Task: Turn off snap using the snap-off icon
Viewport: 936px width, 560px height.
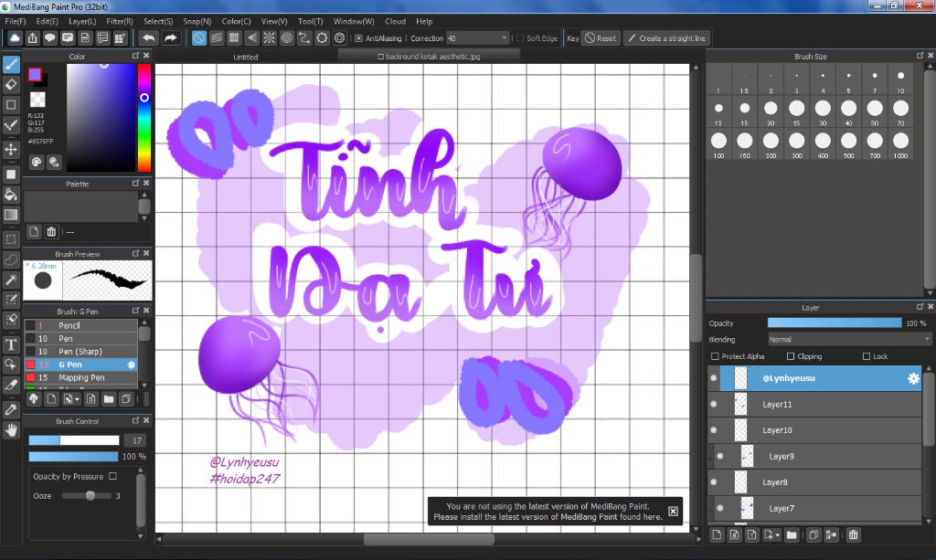Action: coord(198,38)
